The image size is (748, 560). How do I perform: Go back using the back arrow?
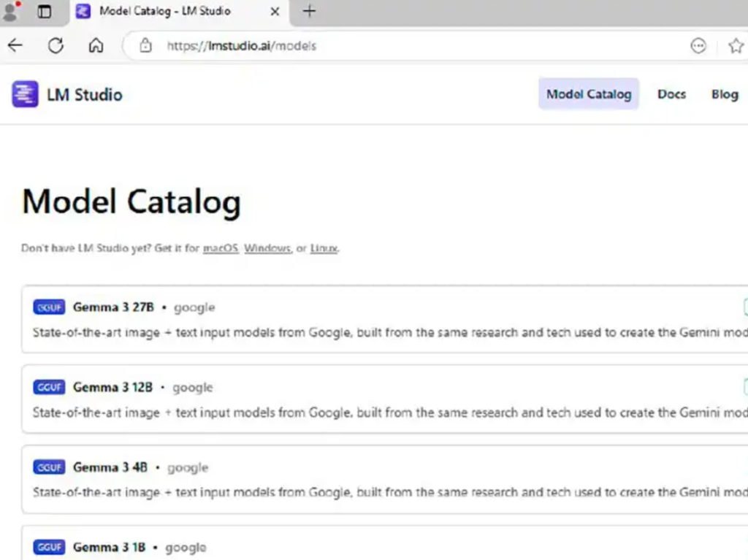(x=15, y=46)
